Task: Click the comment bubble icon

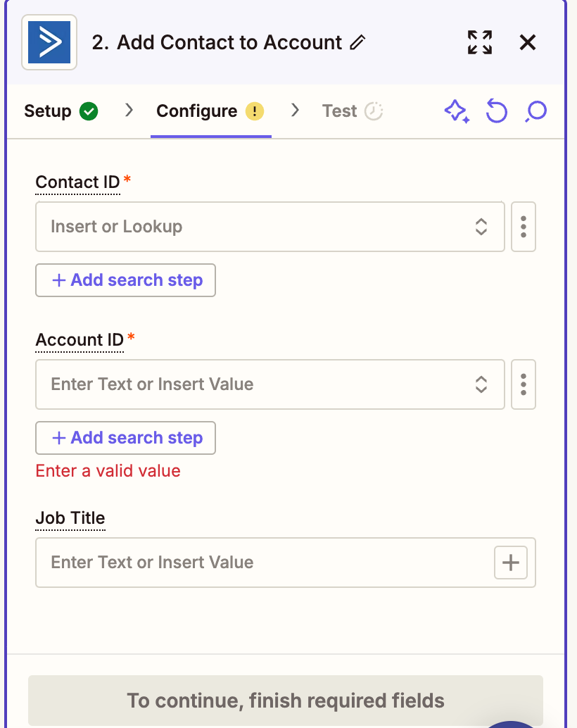Action: [x=536, y=111]
